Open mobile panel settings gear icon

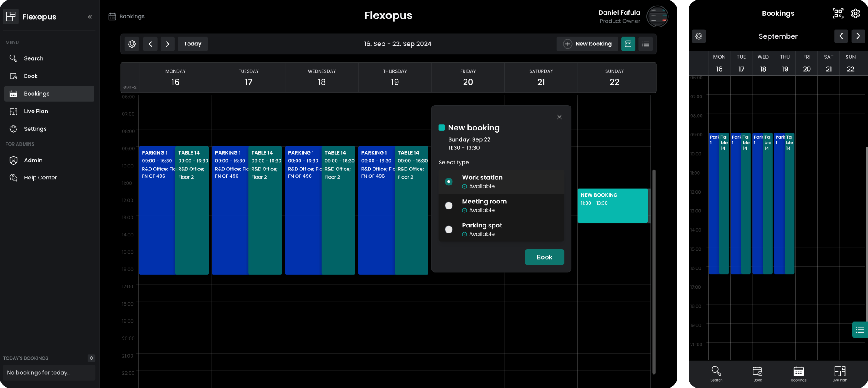click(x=856, y=13)
